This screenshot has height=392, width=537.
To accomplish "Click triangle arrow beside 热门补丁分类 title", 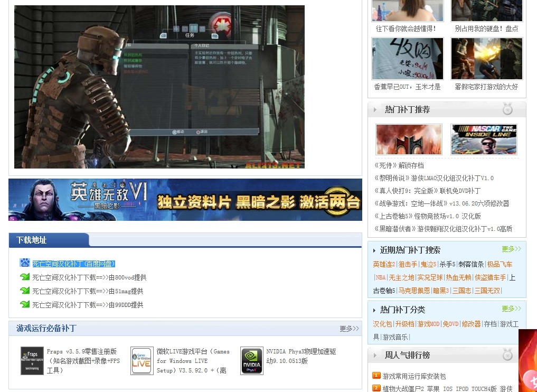I will pyautogui.click(x=374, y=310).
